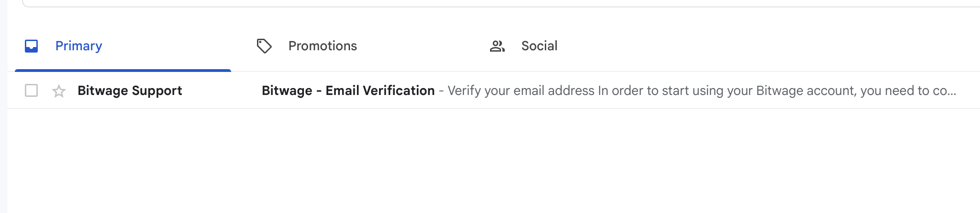Go to the Social tab label
The width and height of the screenshot is (980, 213).
point(539,46)
